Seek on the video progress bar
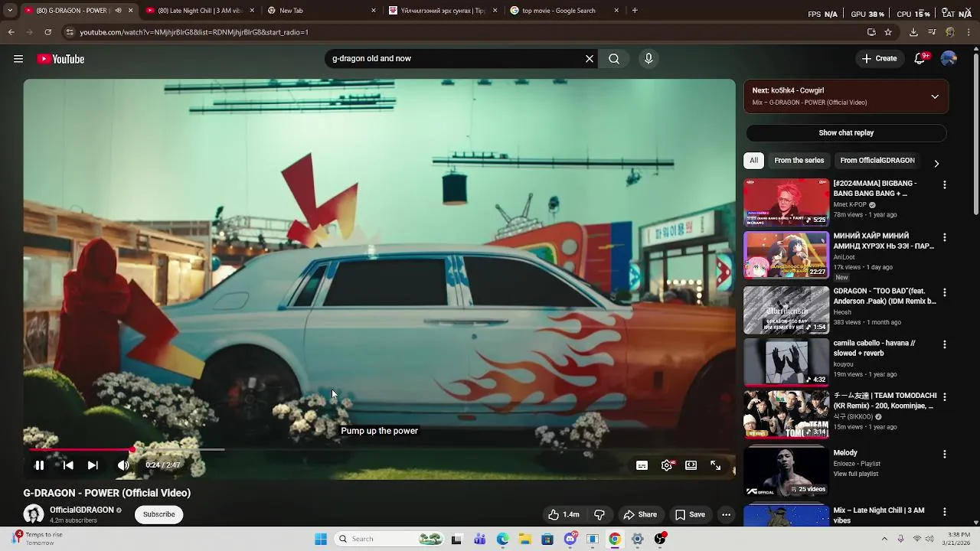This screenshot has width=980, height=551. [380, 450]
